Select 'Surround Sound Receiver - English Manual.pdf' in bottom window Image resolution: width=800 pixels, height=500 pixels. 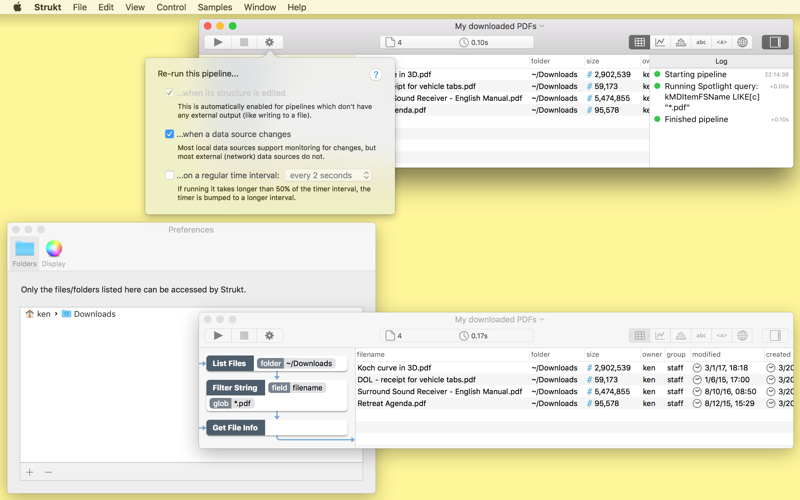click(574, 391)
